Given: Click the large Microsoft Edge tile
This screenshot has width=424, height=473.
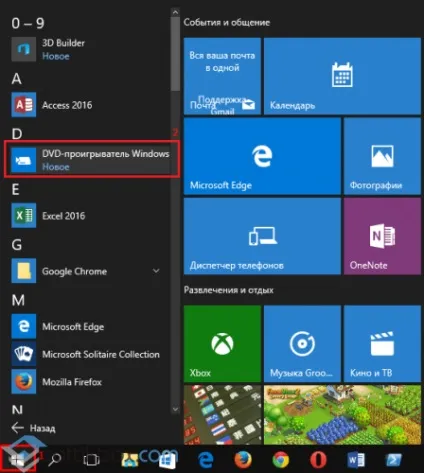Looking at the screenshot, I should pos(262,156).
